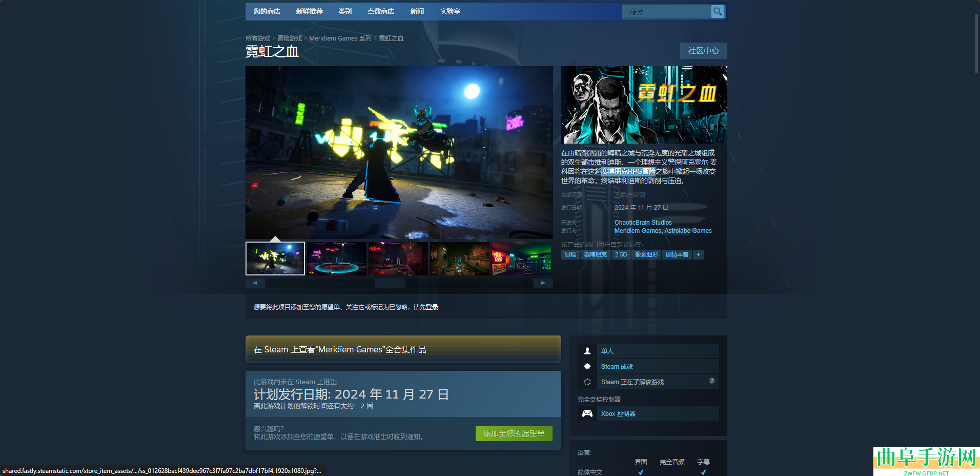Click the question mark help icon
The height and width of the screenshot is (476, 980).
(x=711, y=381)
